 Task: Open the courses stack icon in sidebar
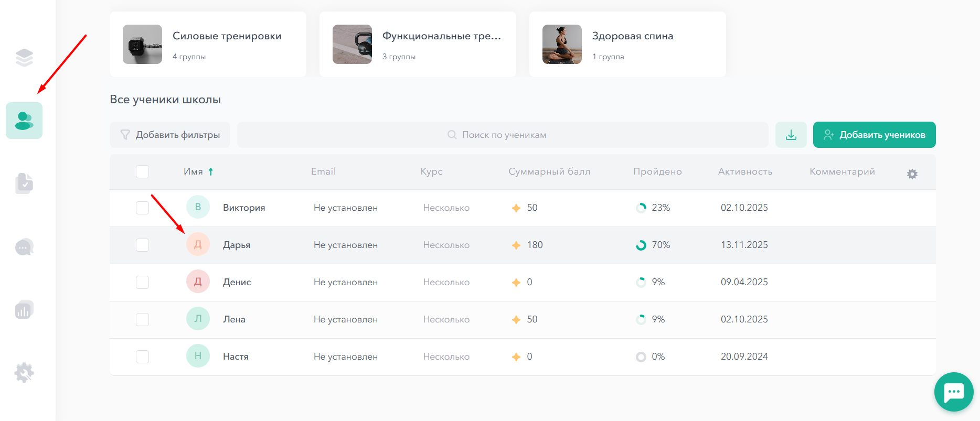[x=24, y=58]
